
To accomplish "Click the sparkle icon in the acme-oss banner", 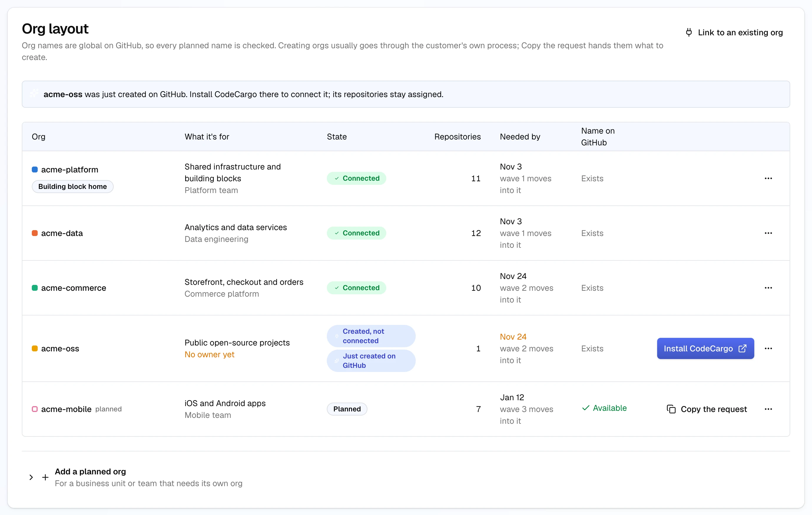I will pyautogui.click(x=34, y=94).
